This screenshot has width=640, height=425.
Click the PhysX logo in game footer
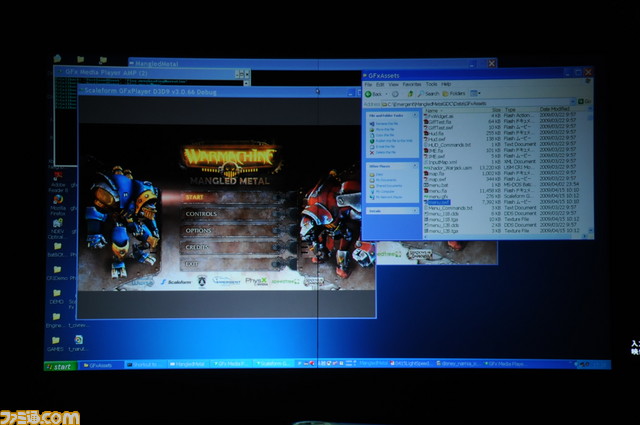tap(256, 281)
